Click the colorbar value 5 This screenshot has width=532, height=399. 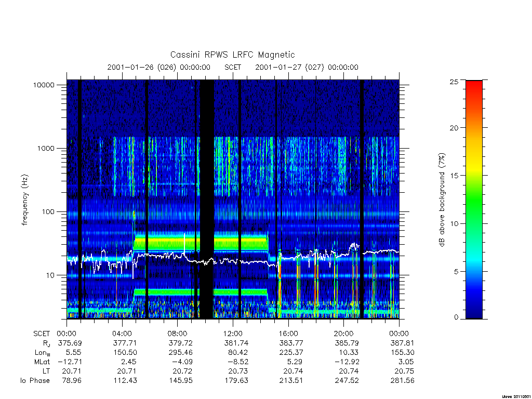click(456, 271)
